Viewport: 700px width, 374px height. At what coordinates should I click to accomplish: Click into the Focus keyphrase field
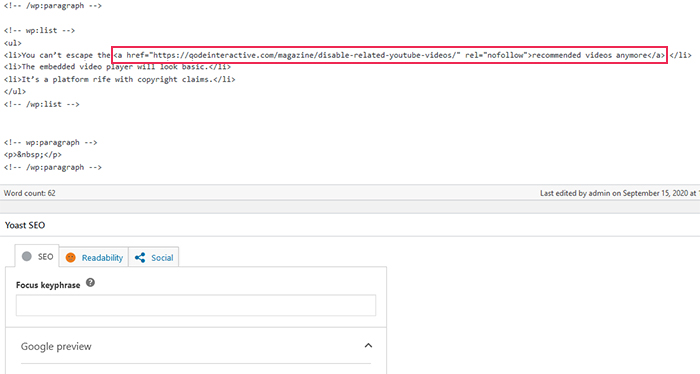click(196, 305)
